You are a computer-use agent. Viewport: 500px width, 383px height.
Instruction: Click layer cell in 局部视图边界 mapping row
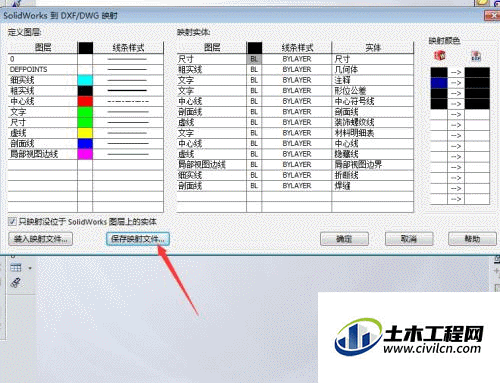pyautogui.click(x=212, y=164)
